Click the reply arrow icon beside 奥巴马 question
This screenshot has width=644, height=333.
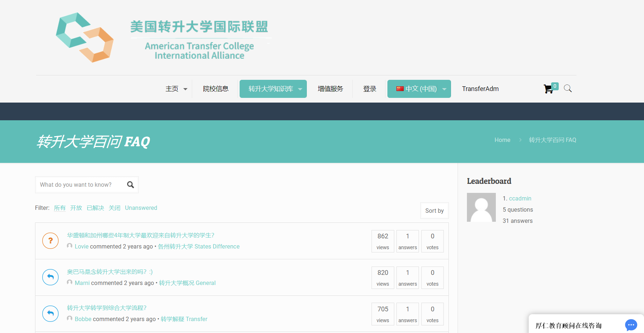(x=51, y=277)
